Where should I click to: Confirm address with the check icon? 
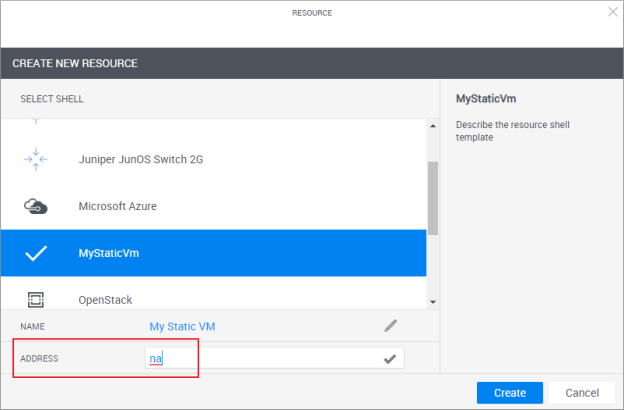(x=390, y=358)
